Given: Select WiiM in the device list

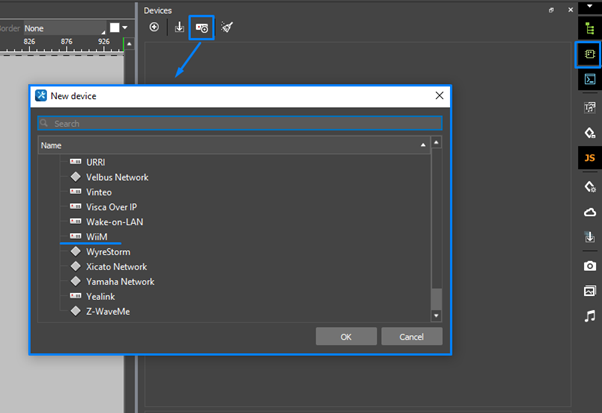Looking at the screenshot, I should [x=98, y=236].
